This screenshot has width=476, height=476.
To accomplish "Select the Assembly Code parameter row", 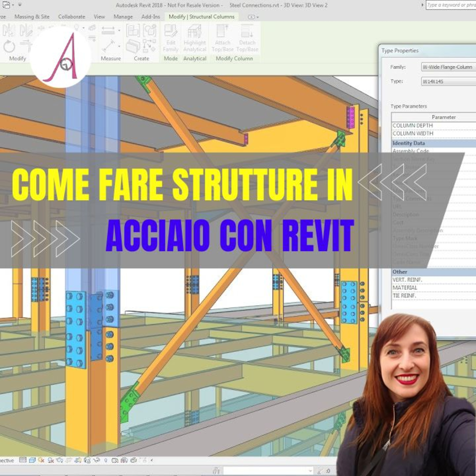I will click(434, 151).
